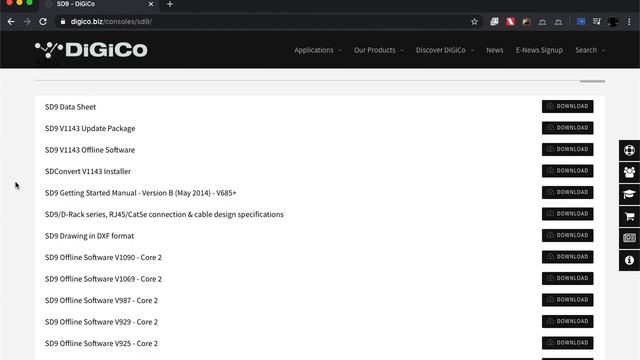Click the dark tab marker above the list
Viewport: 640px width, 360px height.
(592, 81)
